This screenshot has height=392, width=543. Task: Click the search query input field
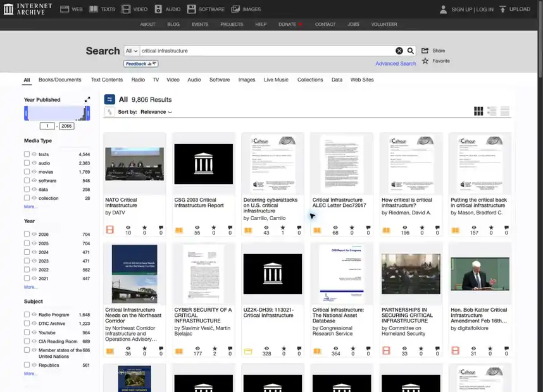(266, 51)
